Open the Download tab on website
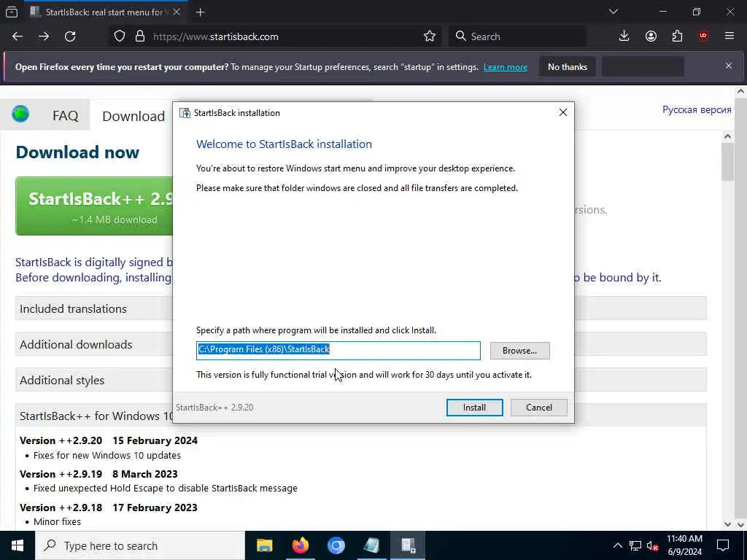 [133, 116]
